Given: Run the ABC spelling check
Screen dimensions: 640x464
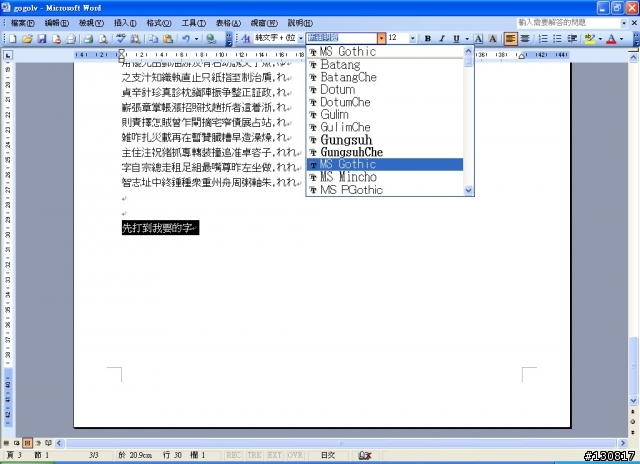Looking at the screenshot, I should tap(120, 39).
